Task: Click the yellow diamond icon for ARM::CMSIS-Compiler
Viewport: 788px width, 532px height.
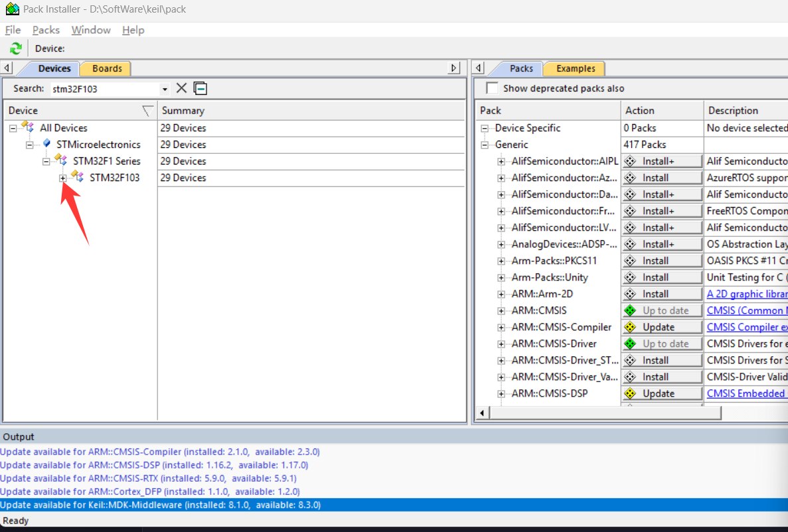Action: (x=630, y=327)
